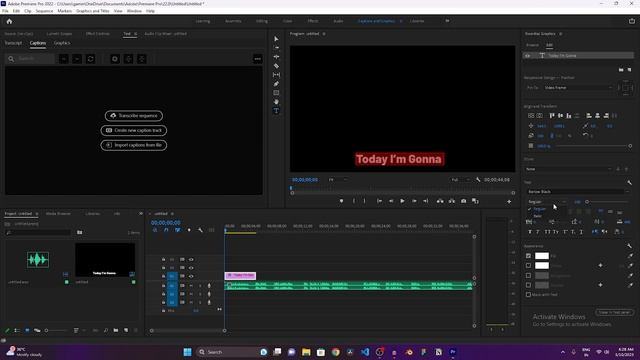Play the sequence in Program monitor

pos(402,201)
